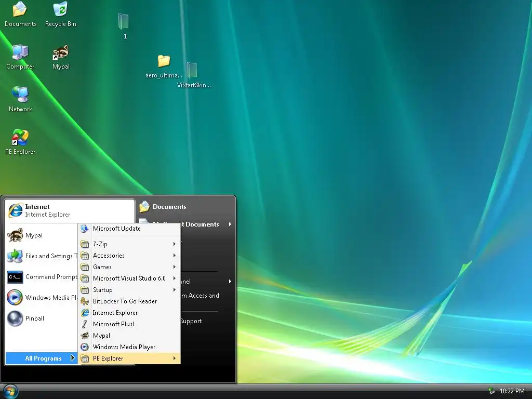Select the Network desktop icon

click(20, 99)
